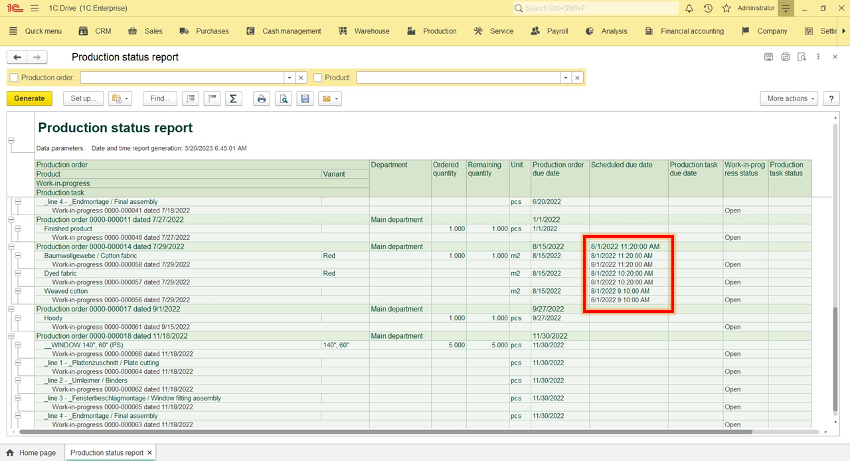Collapse Production order 0000-000018 group

[x=11, y=336]
